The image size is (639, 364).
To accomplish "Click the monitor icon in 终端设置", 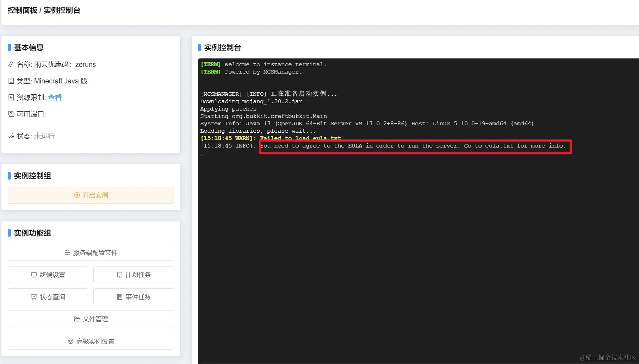I will 34,275.
